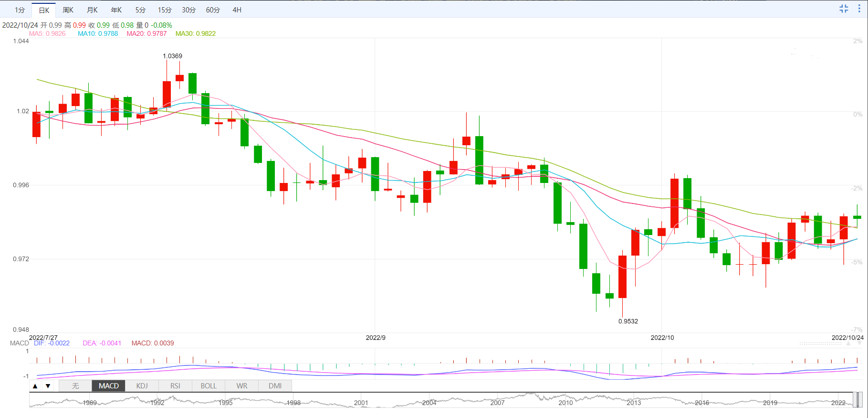868x418 pixels.
Task: Open the 1分 one-minute chart tab
Action: pos(20,10)
